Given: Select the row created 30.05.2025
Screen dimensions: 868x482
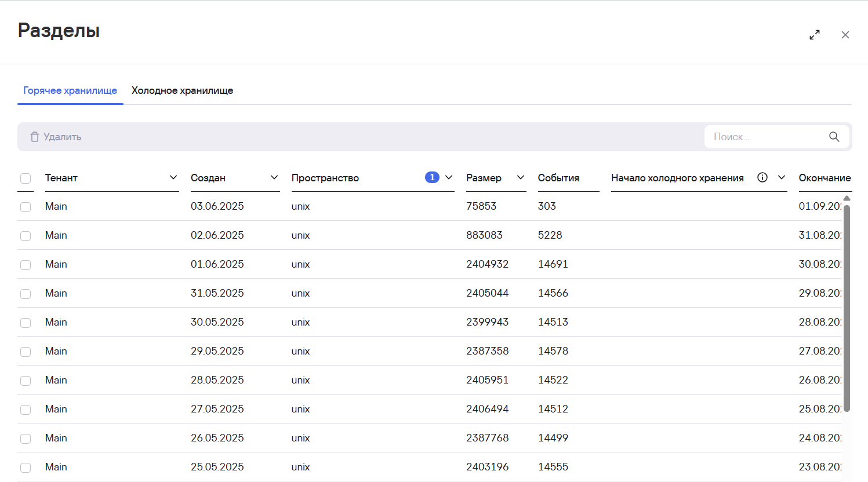Looking at the screenshot, I should [x=26, y=323].
